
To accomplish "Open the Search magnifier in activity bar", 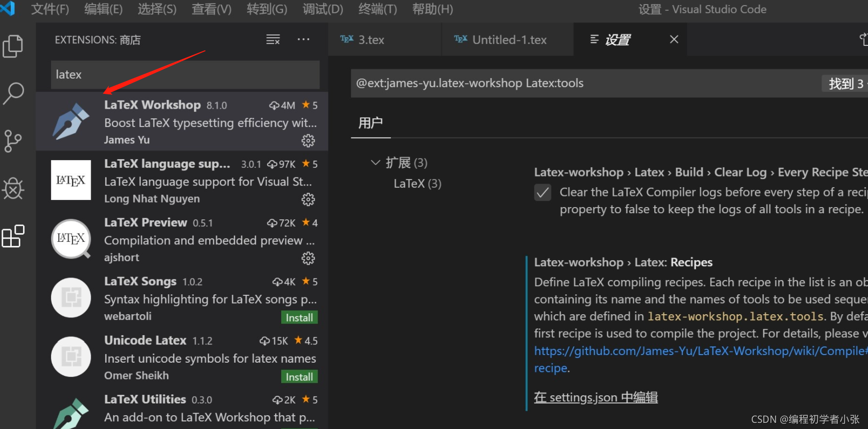I will 13,93.
